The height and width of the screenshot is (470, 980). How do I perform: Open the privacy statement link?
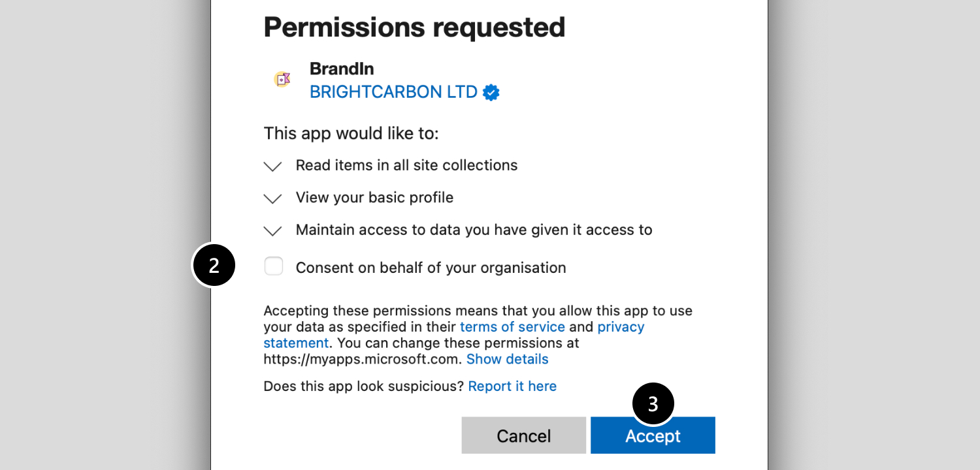[x=620, y=327]
